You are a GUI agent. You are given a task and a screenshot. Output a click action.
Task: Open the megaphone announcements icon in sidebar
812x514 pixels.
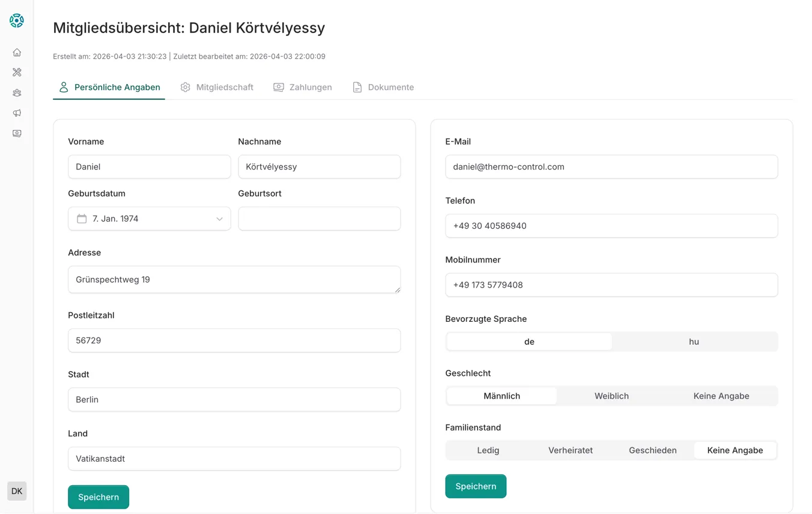pyautogui.click(x=17, y=113)
